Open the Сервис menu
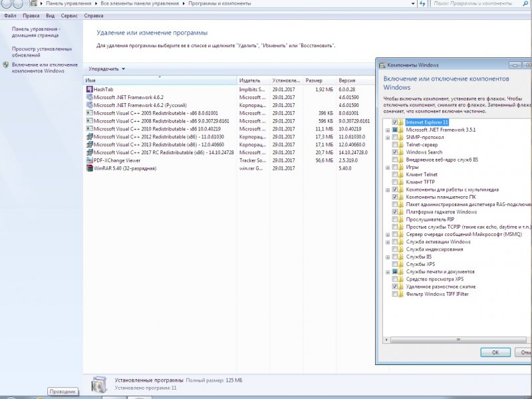532x399 pixels. [x=69, y=15]
